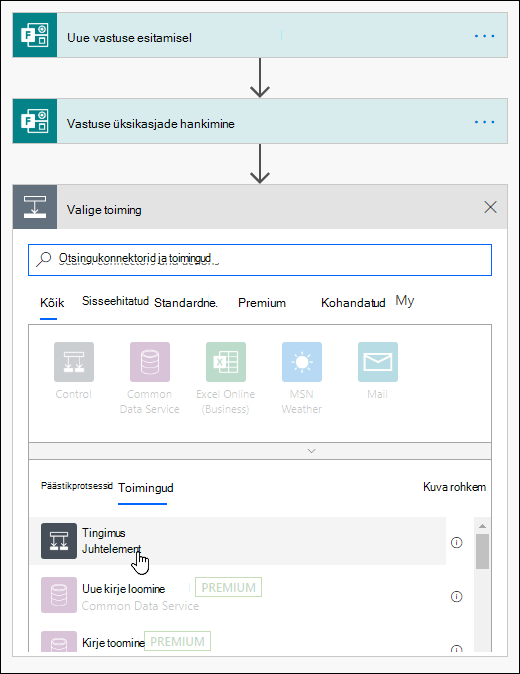
Task: Select the Tingimus Juhtelement action
Action: (238, 541)
